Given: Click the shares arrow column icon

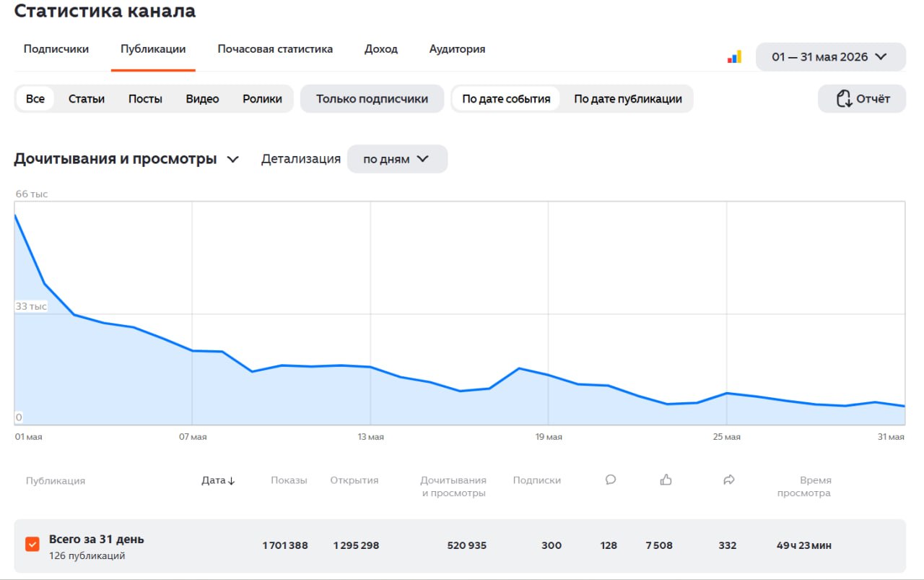Looking at the screenshot, I should 728,480.
